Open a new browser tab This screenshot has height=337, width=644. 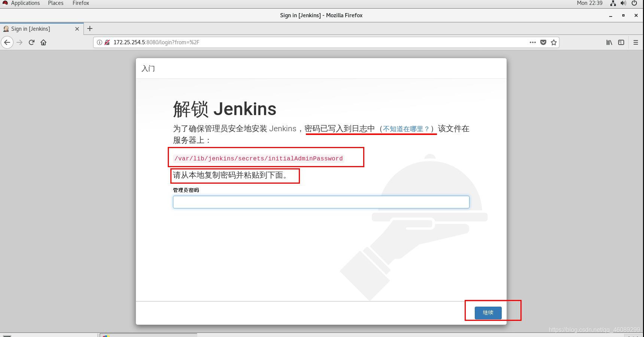tap(90, 28)
